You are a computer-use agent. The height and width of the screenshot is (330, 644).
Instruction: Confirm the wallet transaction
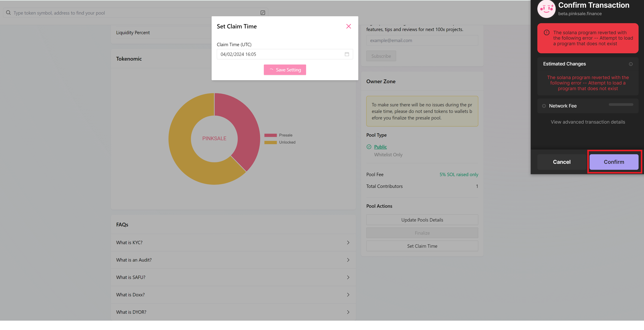614,162
